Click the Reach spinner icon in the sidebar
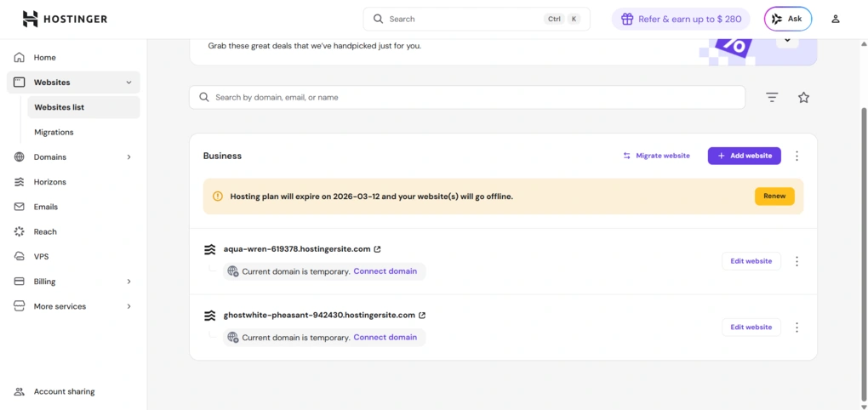 click(x=20, y=232)
